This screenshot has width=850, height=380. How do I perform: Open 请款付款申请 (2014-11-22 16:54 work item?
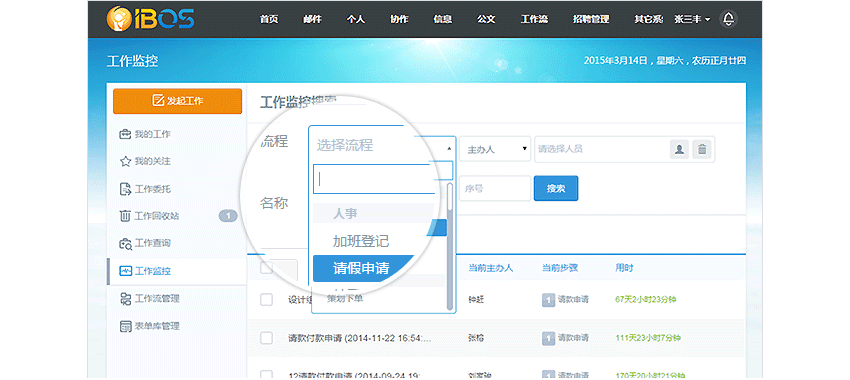point(360,338)
